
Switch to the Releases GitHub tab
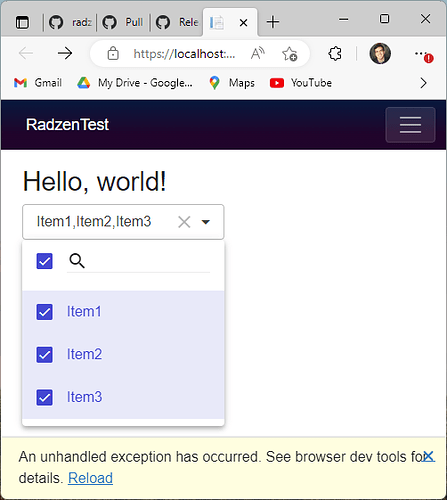pos(177,22)
